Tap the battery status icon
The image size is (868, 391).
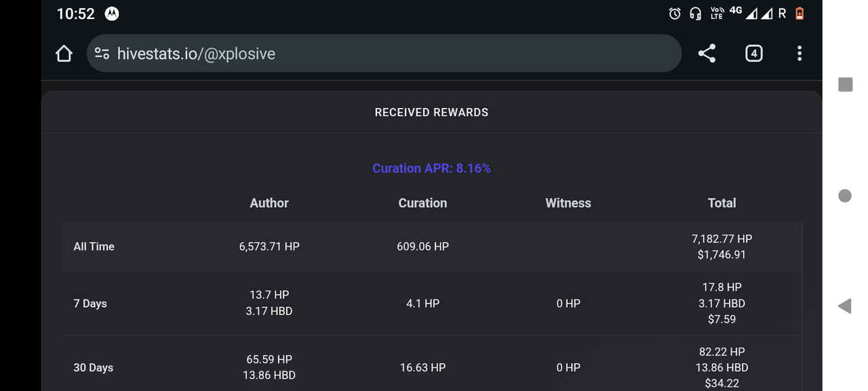click(800, 14)
